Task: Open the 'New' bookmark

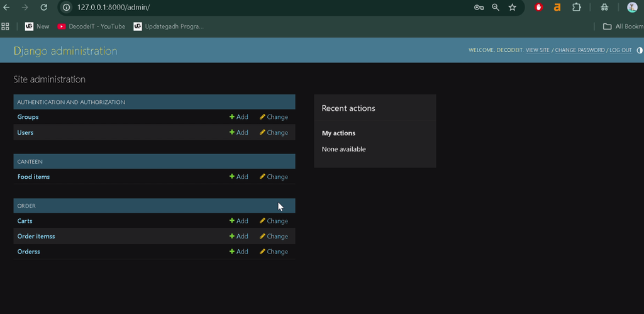Action: 37,26
